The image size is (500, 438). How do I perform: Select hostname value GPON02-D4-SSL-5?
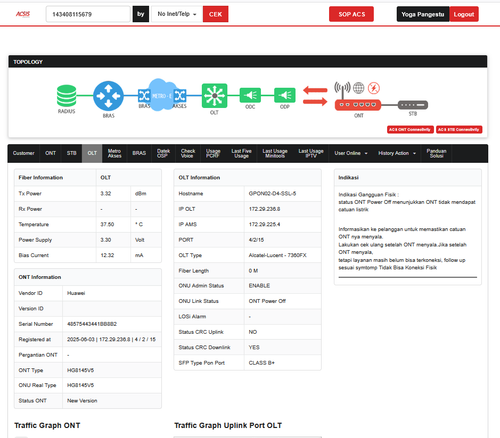[272, 194]
